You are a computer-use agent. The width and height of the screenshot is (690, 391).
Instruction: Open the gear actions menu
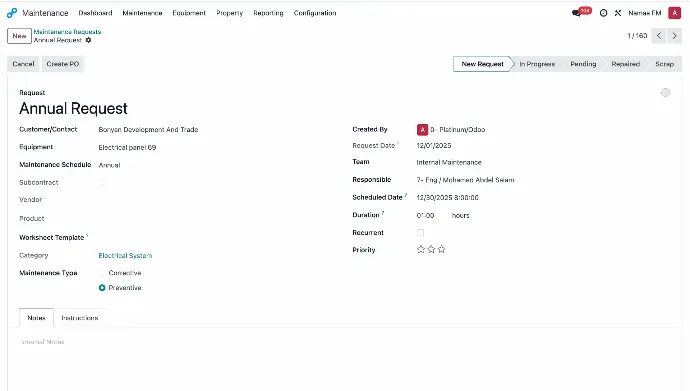88,40
